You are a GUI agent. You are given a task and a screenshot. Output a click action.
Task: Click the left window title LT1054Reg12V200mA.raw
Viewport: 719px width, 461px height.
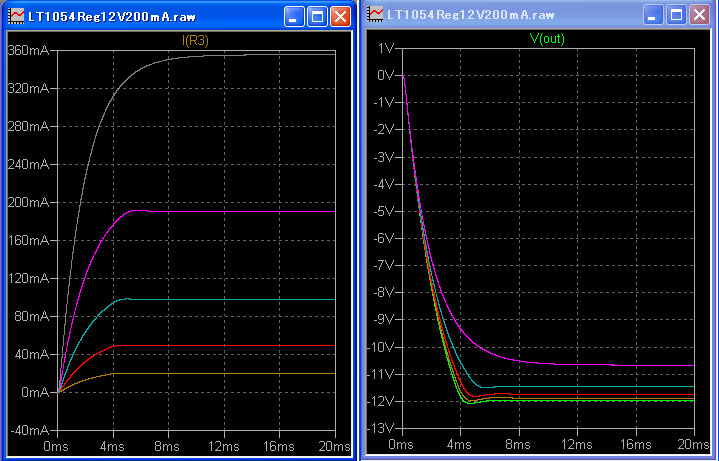(112, 17)
